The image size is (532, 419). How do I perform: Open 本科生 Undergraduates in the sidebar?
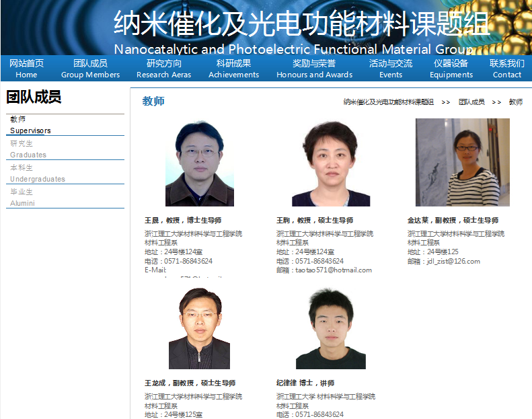(x=37, y=173)
